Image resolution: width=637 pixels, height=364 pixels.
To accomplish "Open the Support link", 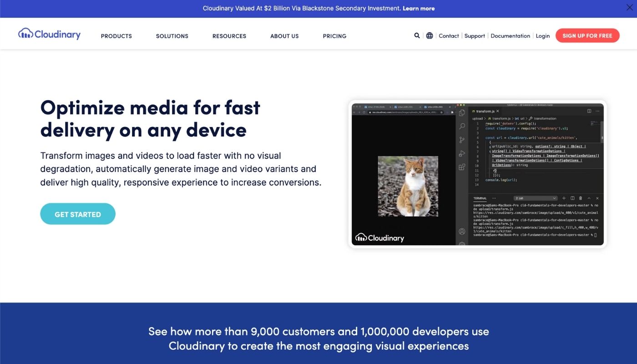I will point(475,36).
